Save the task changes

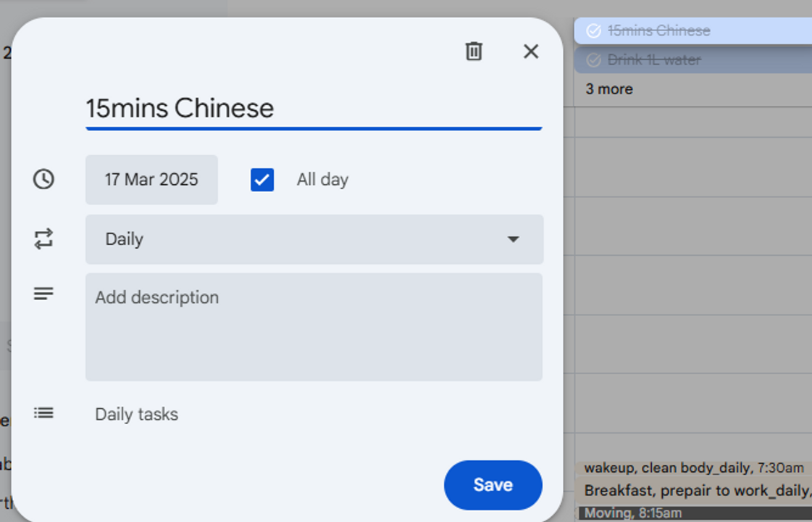[493, 485]
